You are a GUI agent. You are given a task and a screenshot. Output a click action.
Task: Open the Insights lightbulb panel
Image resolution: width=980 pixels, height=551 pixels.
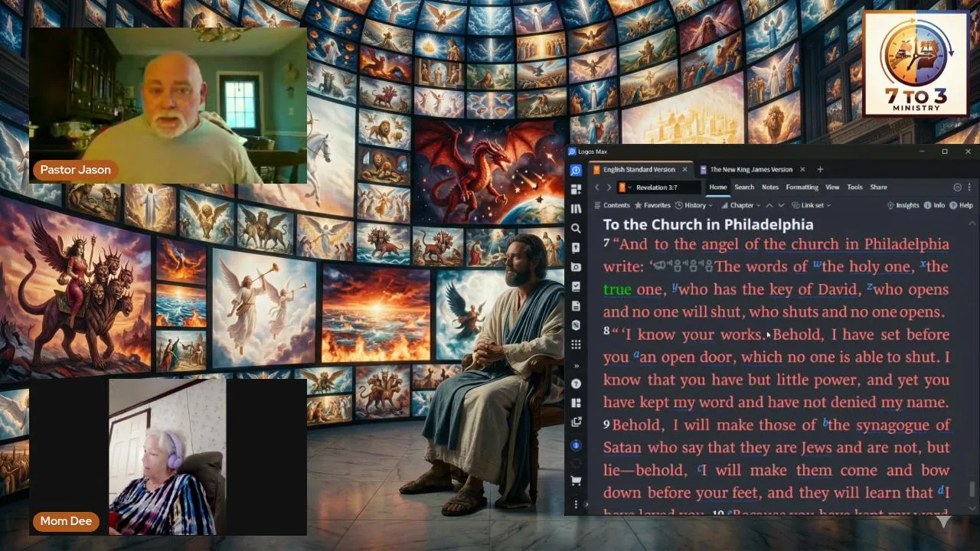click(x=903, y=205)
